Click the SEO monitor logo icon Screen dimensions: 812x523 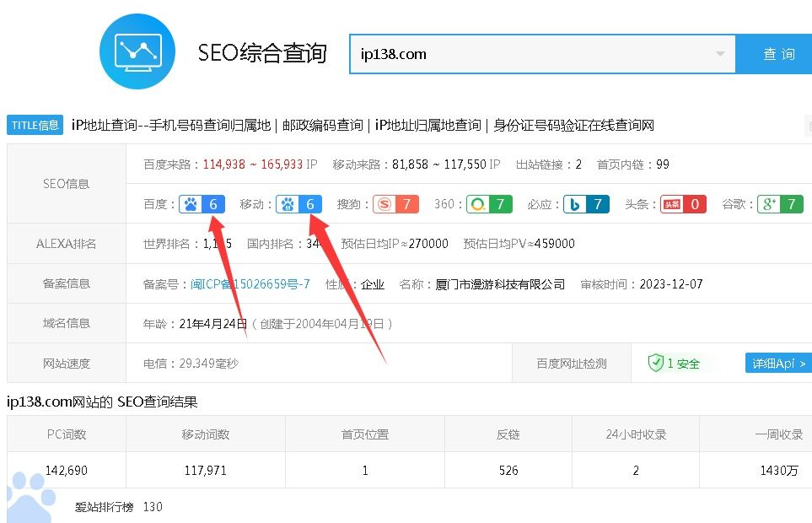click(x=137, y=51)
